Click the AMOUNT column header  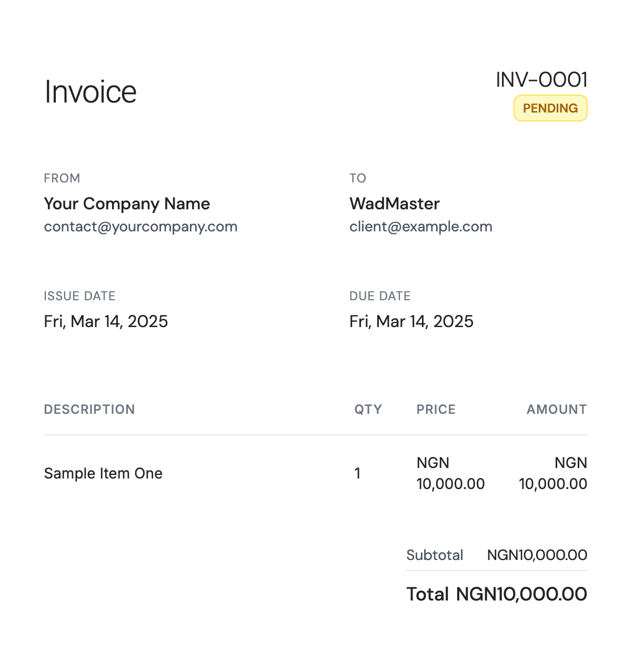click(557, 410)
